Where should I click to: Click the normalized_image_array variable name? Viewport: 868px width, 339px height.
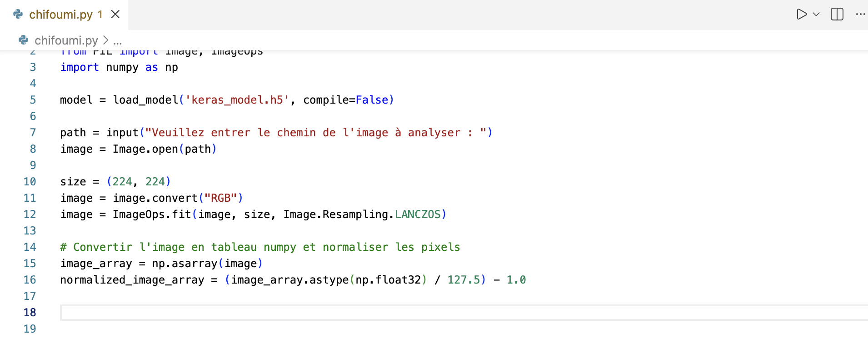pyautogui.click(x=132, y=280)
